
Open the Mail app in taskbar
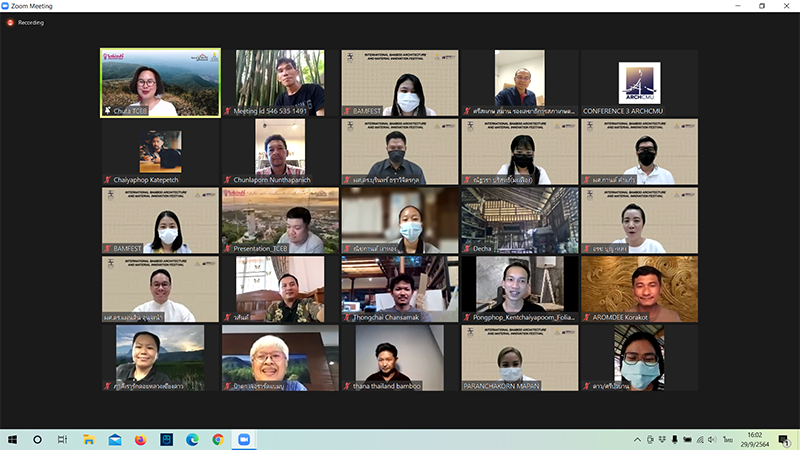click(x=114, y=439)
